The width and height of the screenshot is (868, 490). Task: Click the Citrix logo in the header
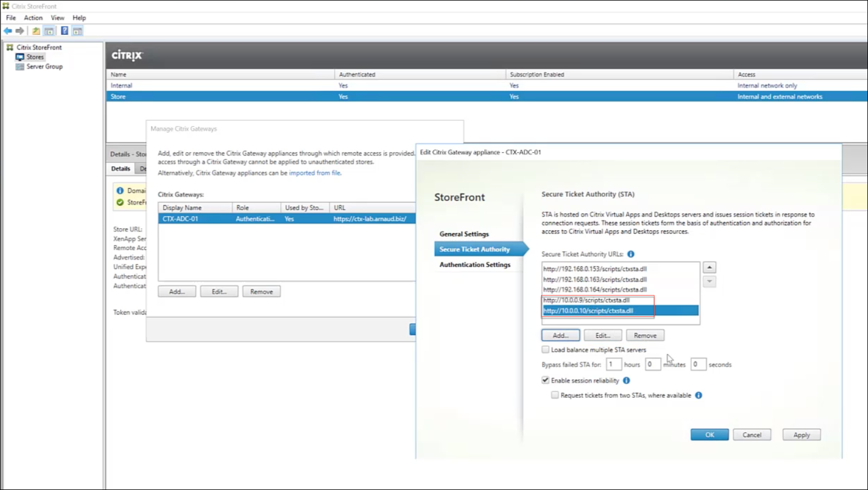click(127, 55)
